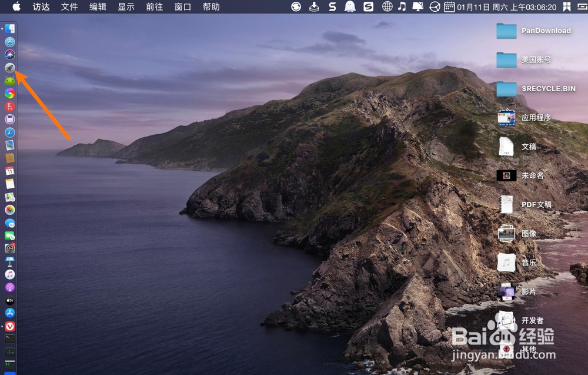This screenshot has height=375, width=588.
Task: Open Launchpad rocket icon in the Dock
Action: [10, 68]
